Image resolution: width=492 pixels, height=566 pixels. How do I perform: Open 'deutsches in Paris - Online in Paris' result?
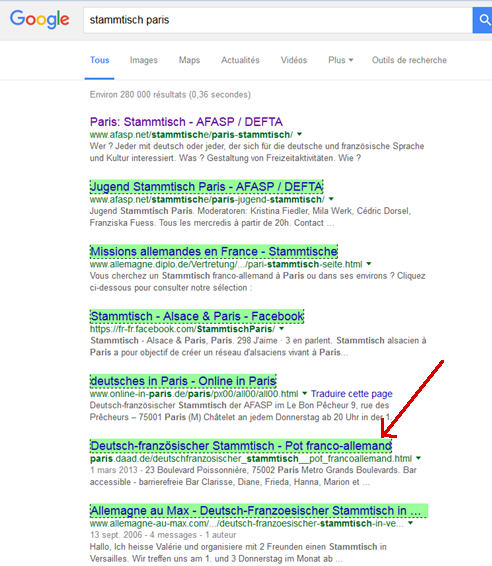click(x=183, y=381)
